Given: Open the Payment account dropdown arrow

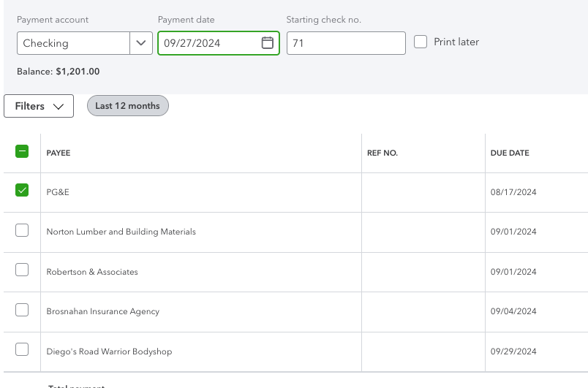Looking at the screenshot, I should click(x=141, y=43).
